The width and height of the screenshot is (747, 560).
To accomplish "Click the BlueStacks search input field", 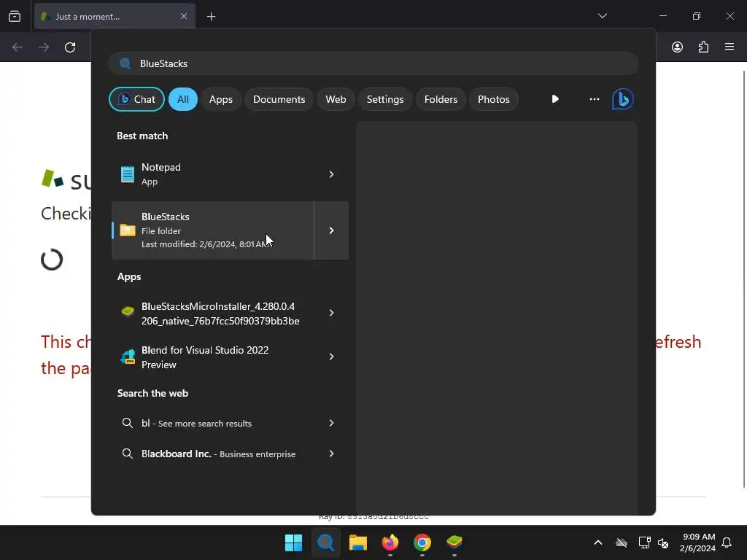I will (373, 63).
